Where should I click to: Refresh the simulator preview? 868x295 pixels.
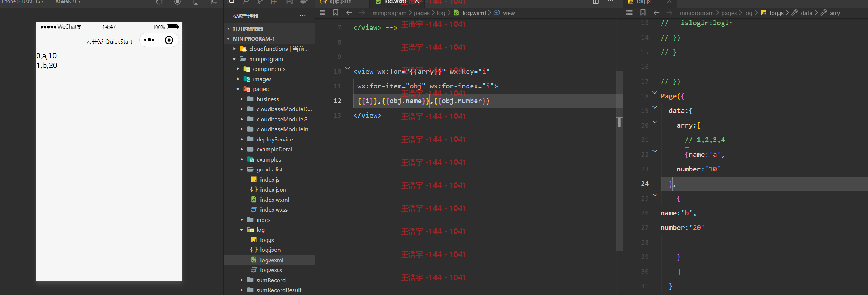159,2
